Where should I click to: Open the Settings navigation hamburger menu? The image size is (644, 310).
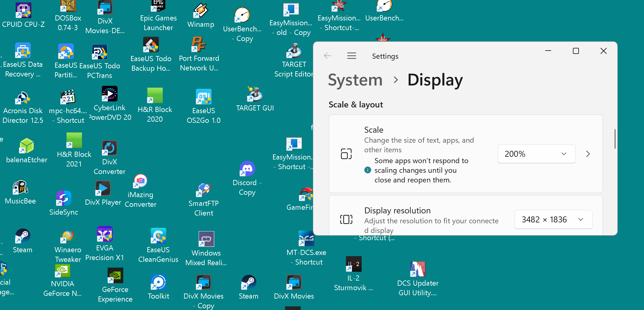click(x=351, y=56)
